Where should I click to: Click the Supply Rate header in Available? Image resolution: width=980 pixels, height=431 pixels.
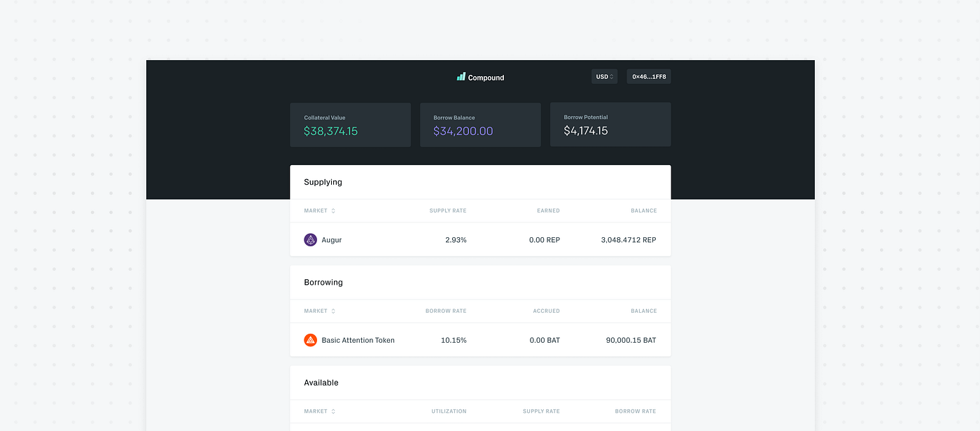[x=541, y=411]
